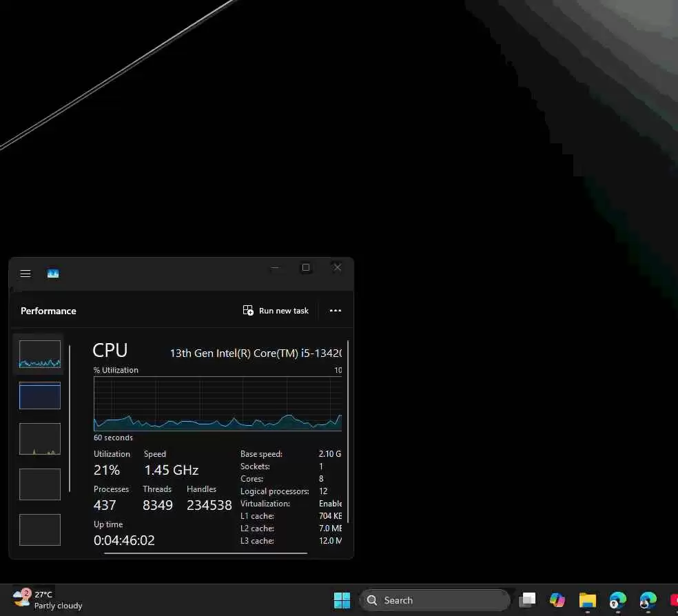Click the Handles label

point(201,489)
